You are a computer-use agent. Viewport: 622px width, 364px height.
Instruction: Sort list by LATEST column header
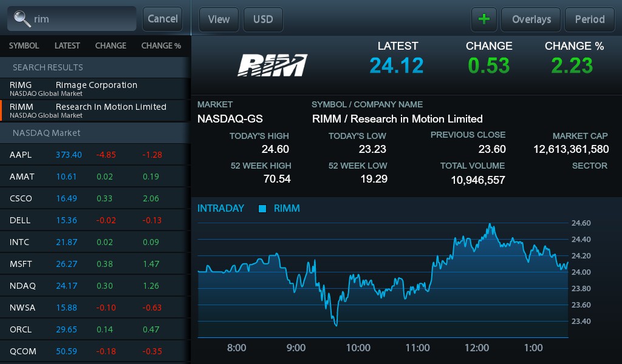pos(67,45)
